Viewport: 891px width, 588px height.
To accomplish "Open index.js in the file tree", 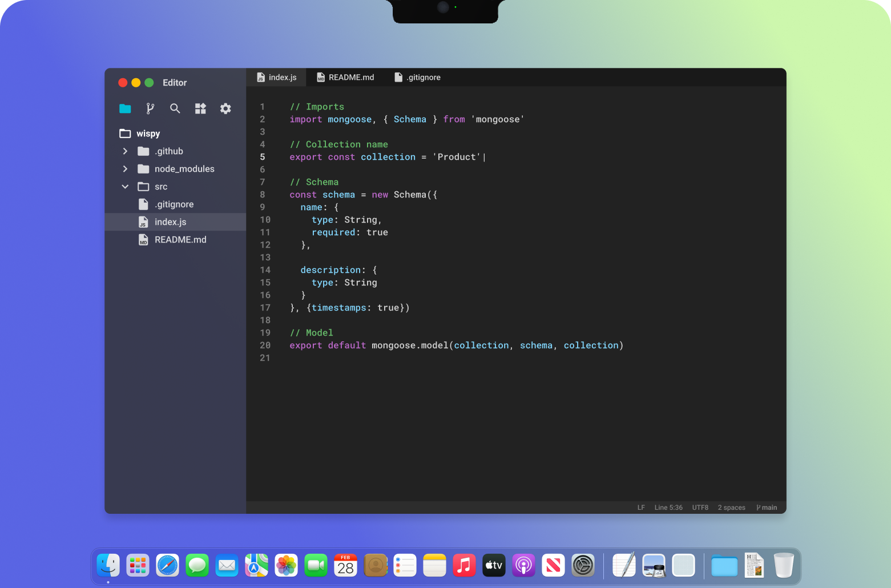I will coord(175,222).
